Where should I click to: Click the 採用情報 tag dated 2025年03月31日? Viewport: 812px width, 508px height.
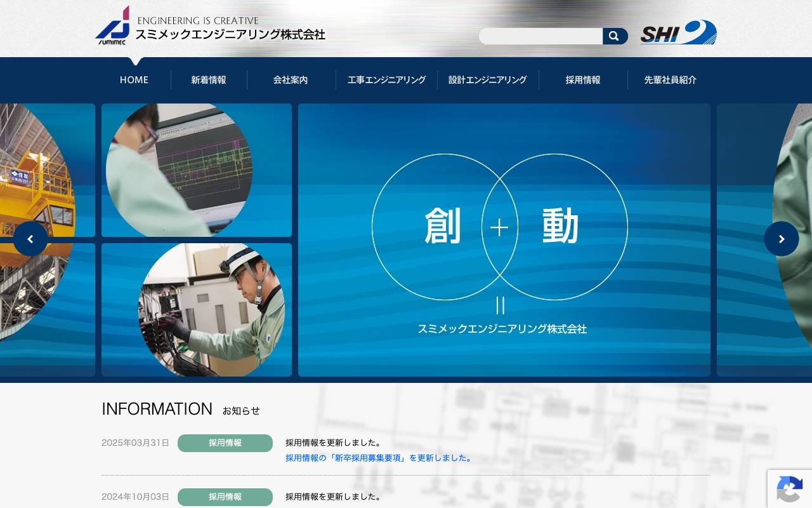point(225,443)
